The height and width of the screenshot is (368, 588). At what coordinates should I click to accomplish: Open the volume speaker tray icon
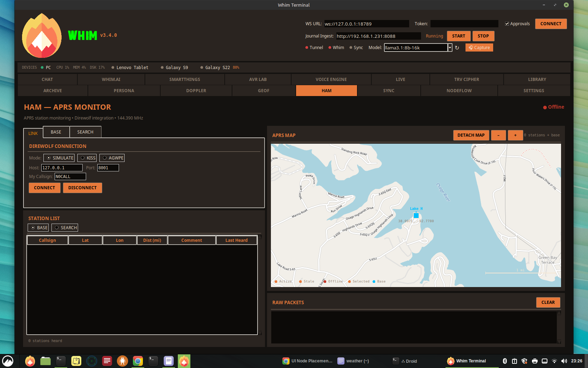[564, 361]
